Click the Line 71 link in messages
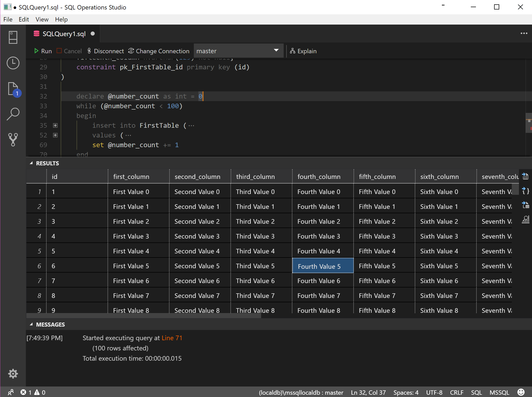This screenshot has height=397, width=532. (x=172, y=338)
